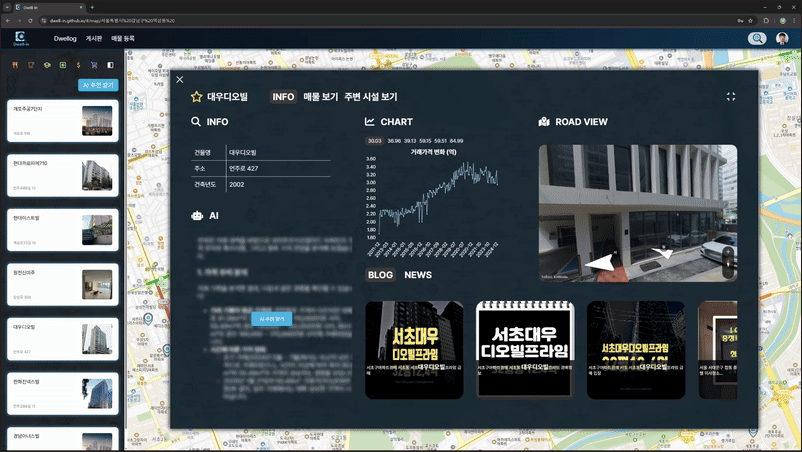Expand detail panel to fullscreen
The width and height of the screenshot is (802, 452).
(730, 96)
